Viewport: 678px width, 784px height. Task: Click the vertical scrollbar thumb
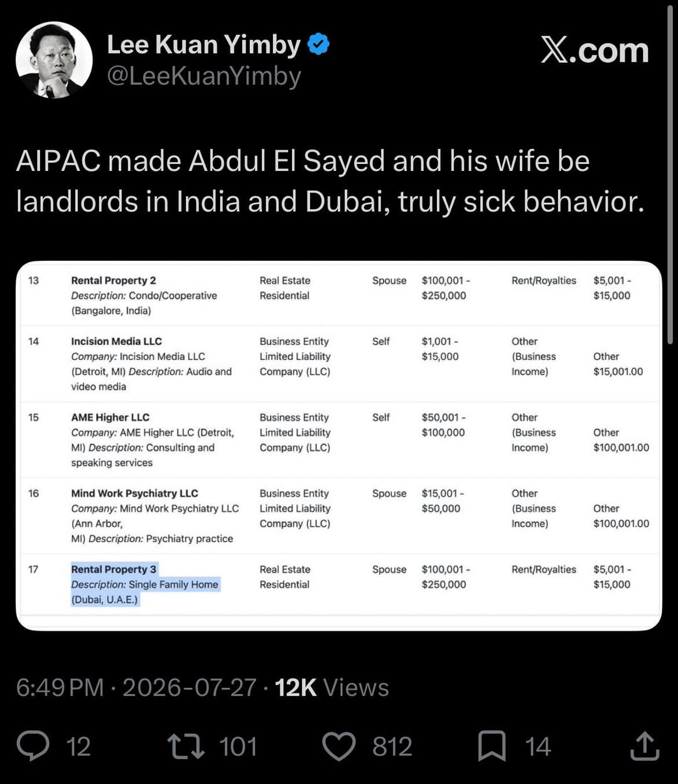(670, 175)
